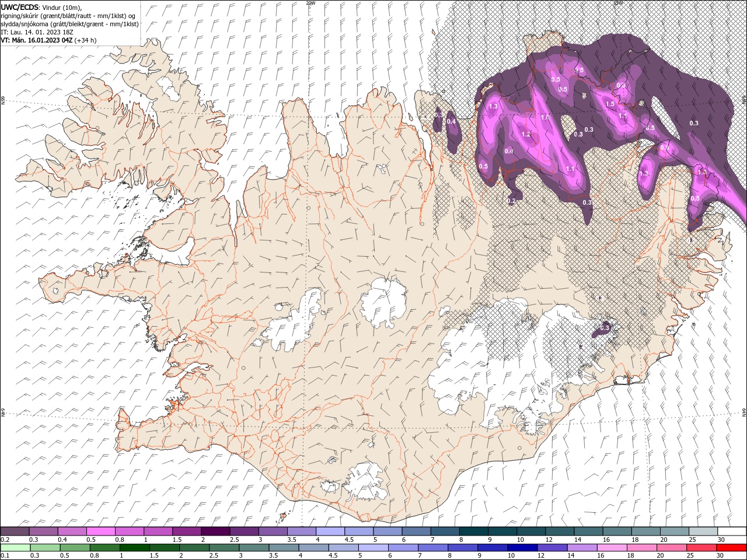Click the upper scale swatch starting at 1.5

[x=186, y=531]
